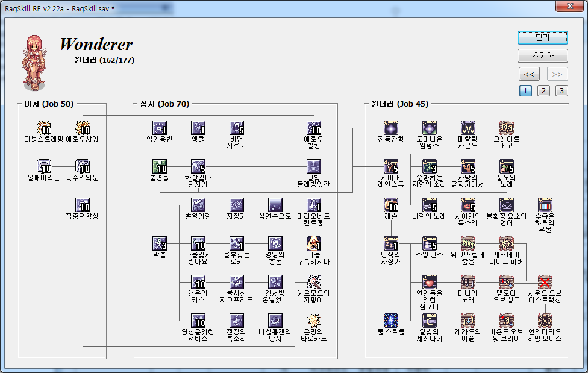Choose the 흥얼거림 skill icon
The image size is (588, 373).
pos(198,205)
